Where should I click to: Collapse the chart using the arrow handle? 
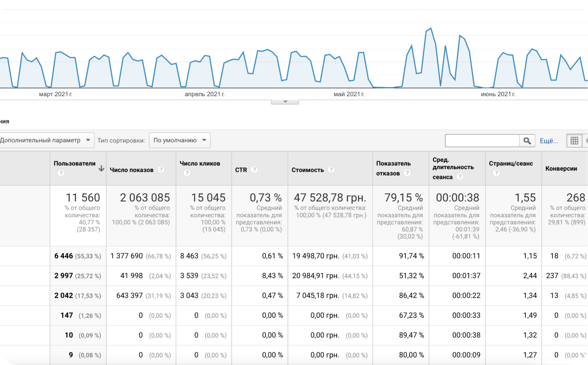(285, 102)
